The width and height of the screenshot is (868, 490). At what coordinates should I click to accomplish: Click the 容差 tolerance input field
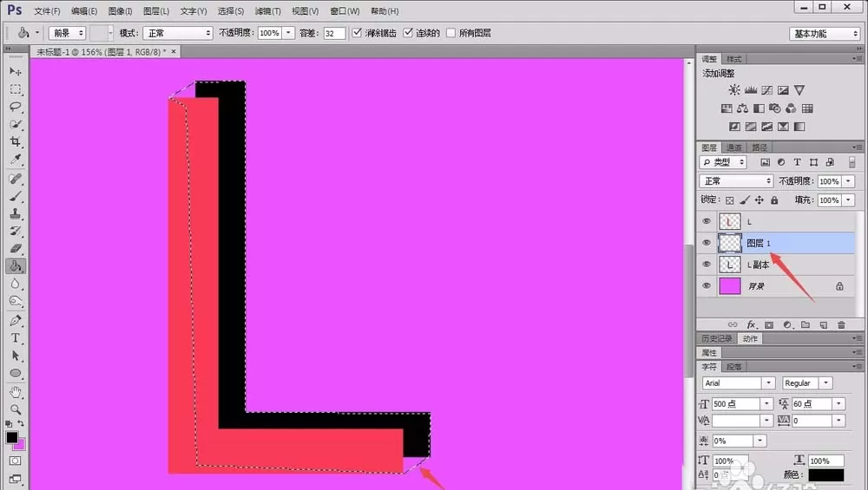[334, 33]
